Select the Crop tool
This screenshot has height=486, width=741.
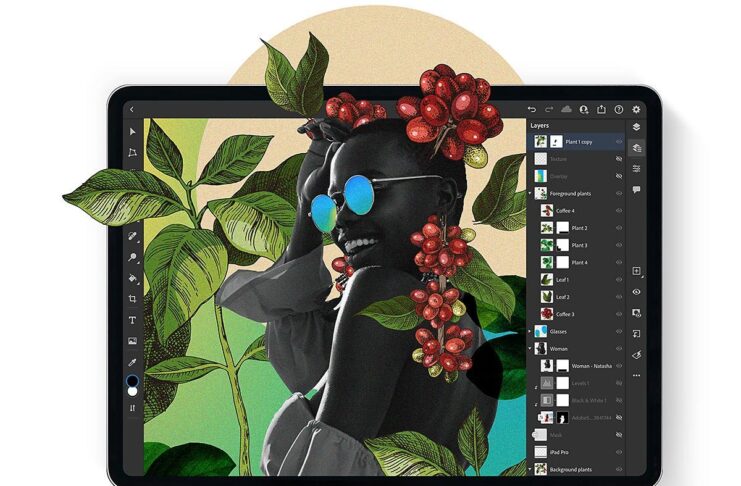coord(132,299)
